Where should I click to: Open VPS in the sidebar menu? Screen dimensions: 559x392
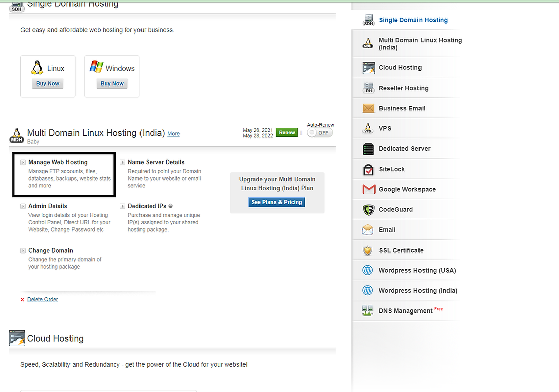(x=385, y=128)
